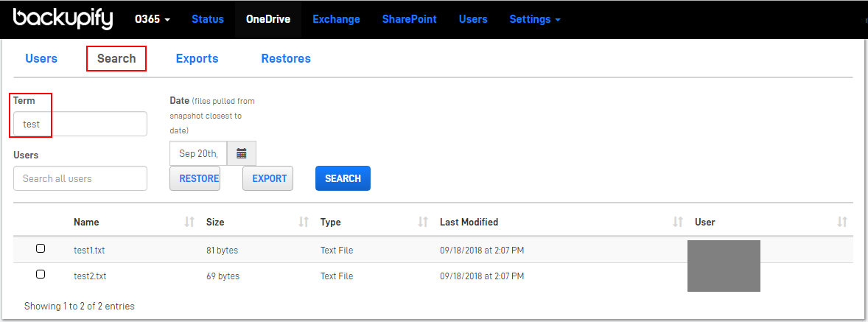868x322 pixels.
Task: Expand the O365 service dropdown
Action: pyautogui.click(x=153, y=19)
